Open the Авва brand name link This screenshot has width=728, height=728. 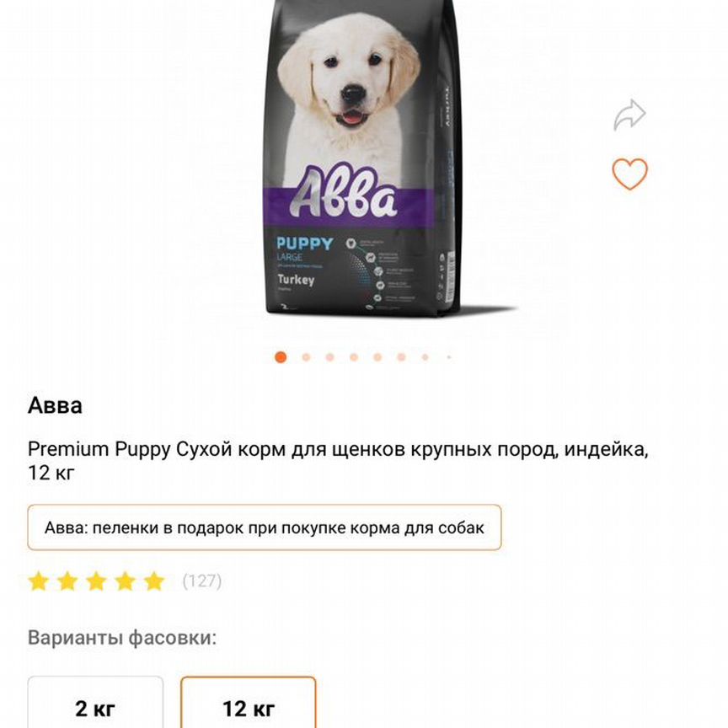(x=56, y=405)
